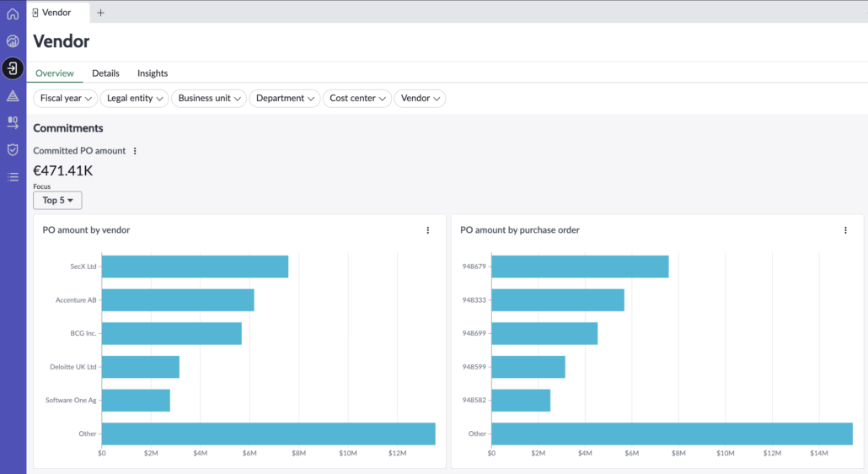Click the 948679 purchase order bar
This screenshot has width=868, height=474.
coord(580,267)
